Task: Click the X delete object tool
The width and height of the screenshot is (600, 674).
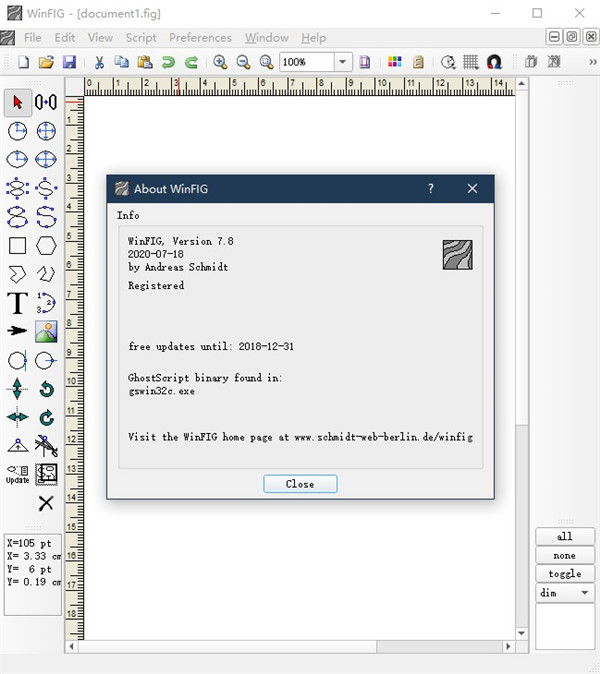Action: pyautogui.click(x=46, y=503)
